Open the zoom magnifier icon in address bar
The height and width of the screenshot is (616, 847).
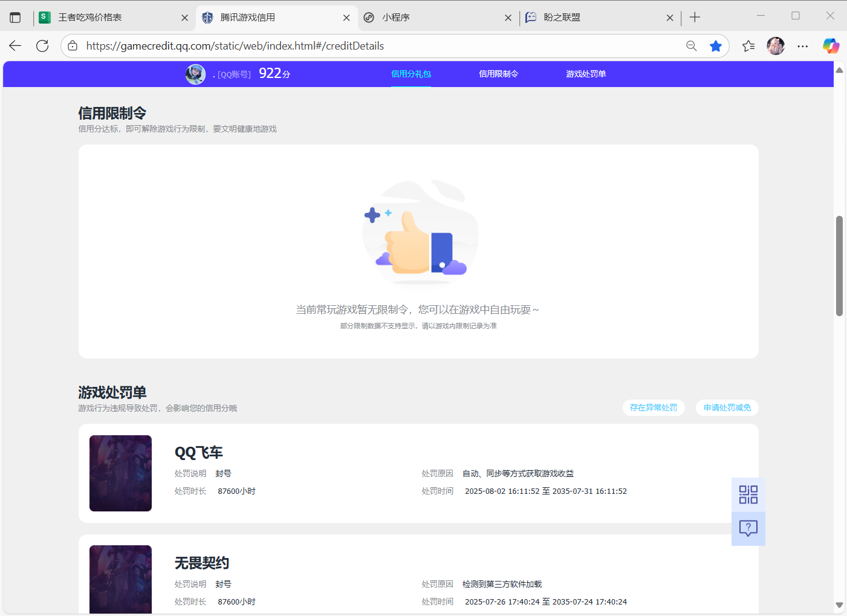point(692,46)
